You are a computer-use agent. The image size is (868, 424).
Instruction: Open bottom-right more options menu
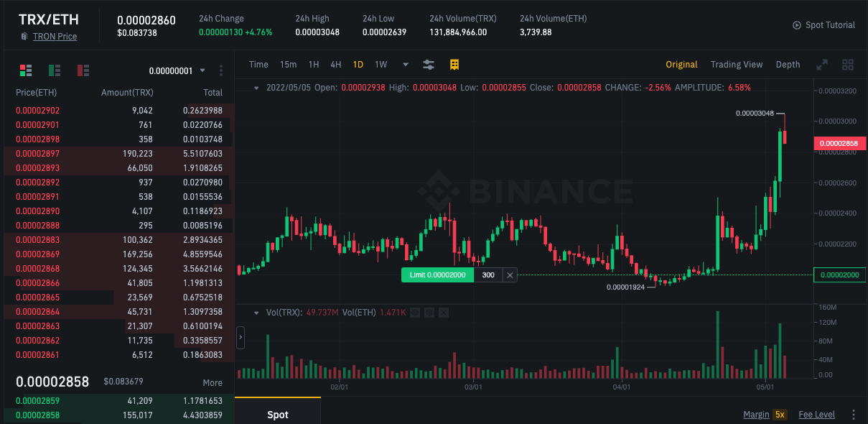[x=854, y=415]
